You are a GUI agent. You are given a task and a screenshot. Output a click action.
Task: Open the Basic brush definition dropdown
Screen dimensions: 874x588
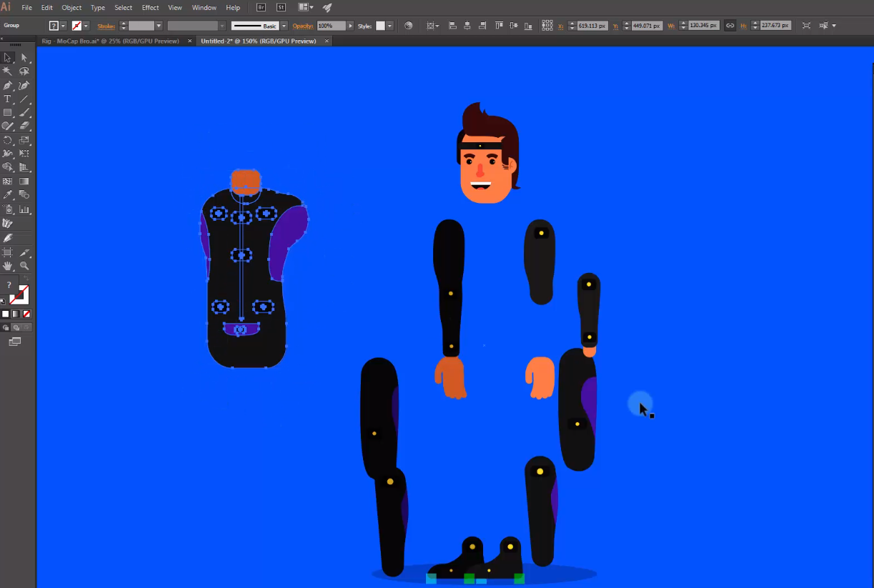click(284, 26)
